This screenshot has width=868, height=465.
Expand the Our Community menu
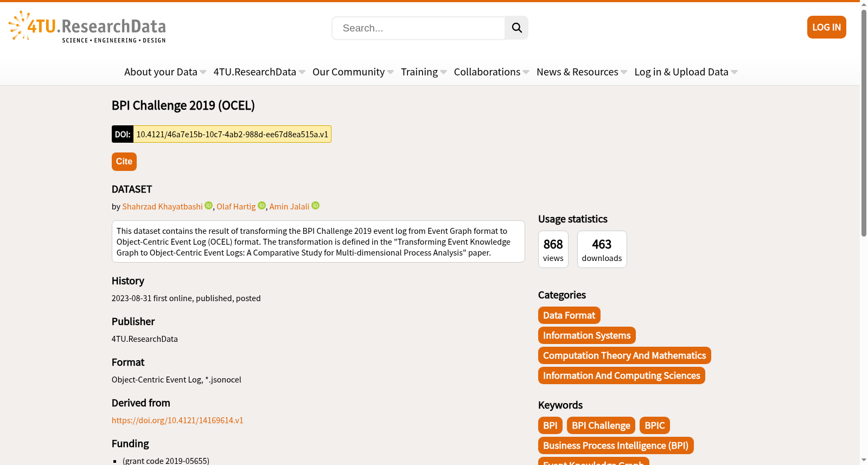(353, 72)
